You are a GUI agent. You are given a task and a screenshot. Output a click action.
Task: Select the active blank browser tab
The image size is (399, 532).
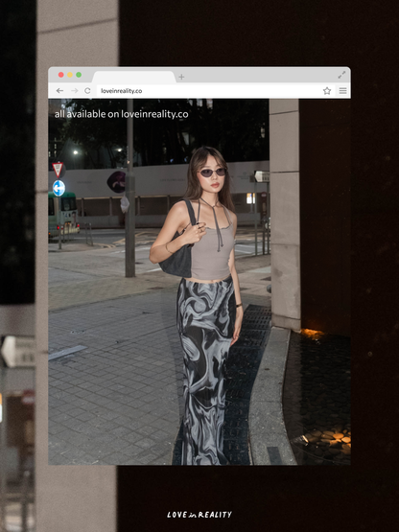tap(134, 77)
